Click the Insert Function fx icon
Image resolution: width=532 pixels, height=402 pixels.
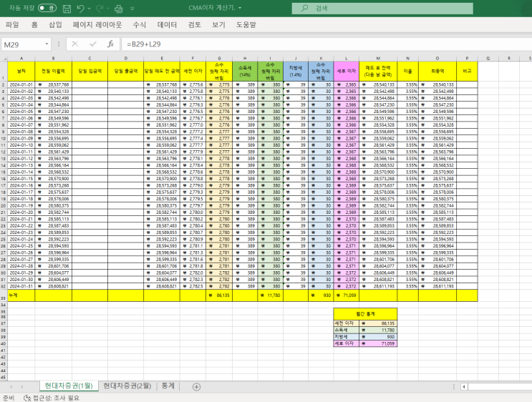tap(110, 44)
